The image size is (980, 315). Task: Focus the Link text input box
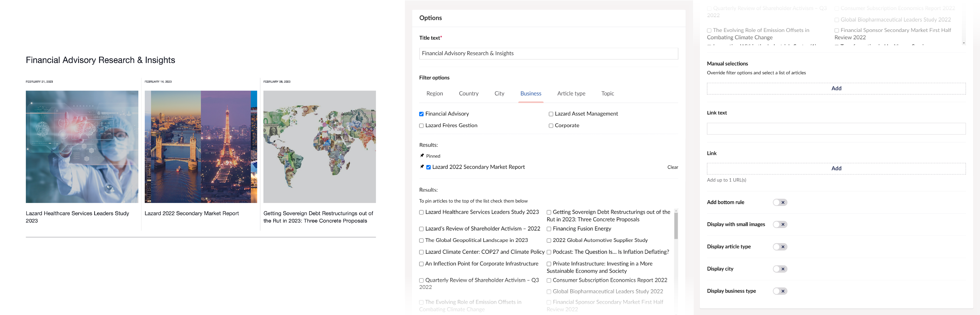(836, 129)
